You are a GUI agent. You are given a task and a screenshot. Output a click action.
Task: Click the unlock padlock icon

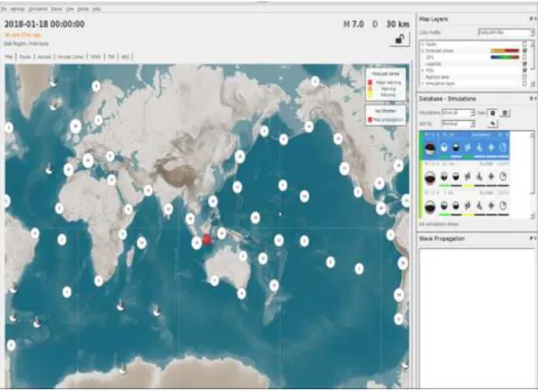pyautogui.click(x=400, y=38)
